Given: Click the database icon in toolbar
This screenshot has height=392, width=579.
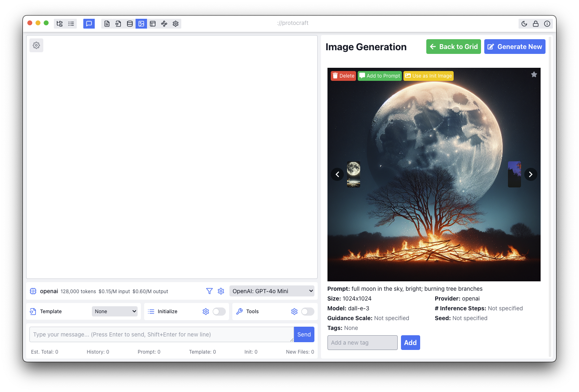Looking at the screenshot, I should [130, 24].
